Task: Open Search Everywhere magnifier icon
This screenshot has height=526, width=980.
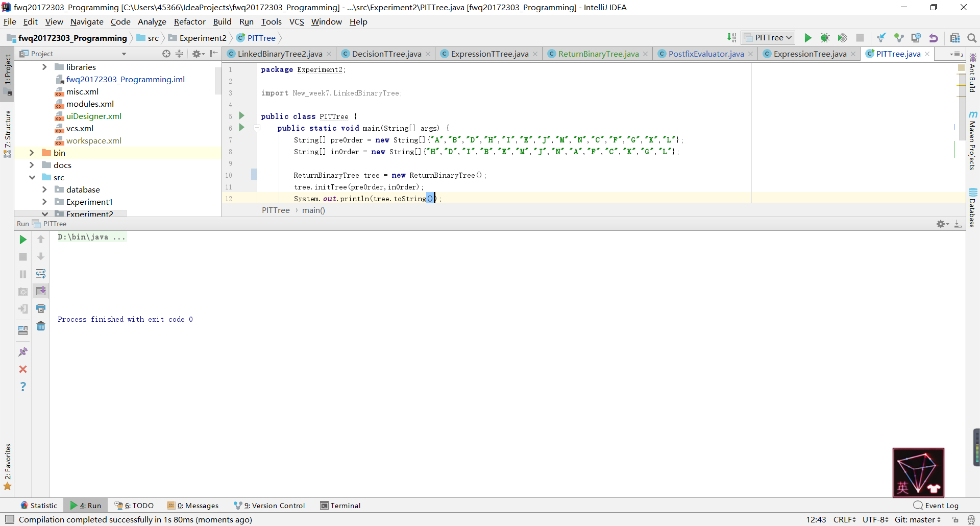Action: (972, 38)
